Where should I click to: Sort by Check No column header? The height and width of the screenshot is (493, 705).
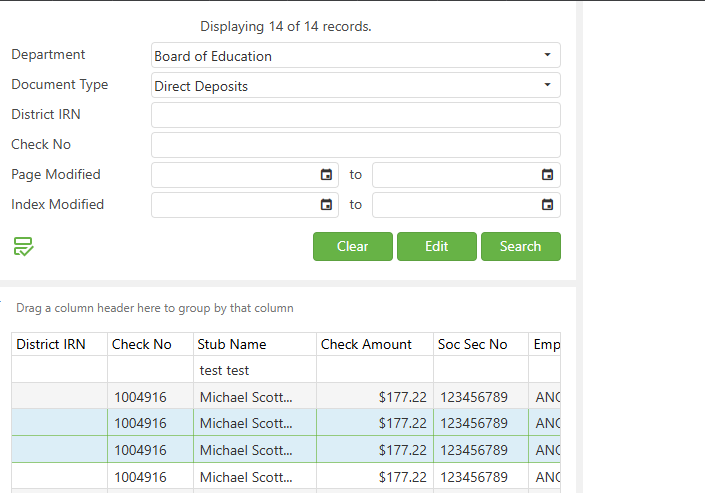click(150, 345)
